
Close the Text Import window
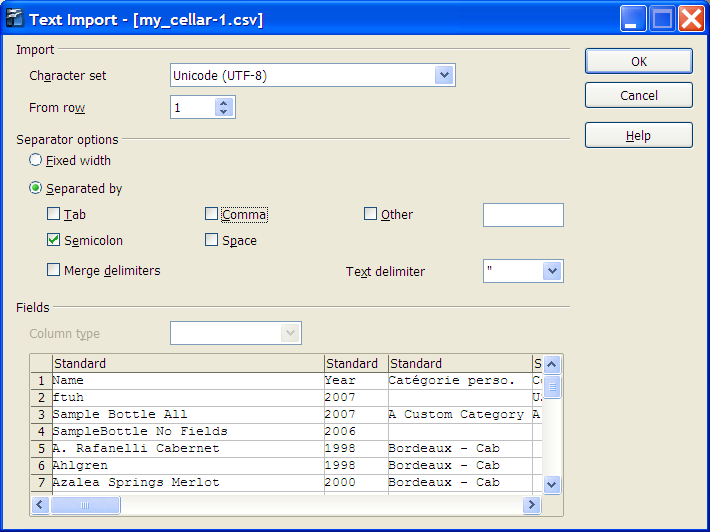691,19
